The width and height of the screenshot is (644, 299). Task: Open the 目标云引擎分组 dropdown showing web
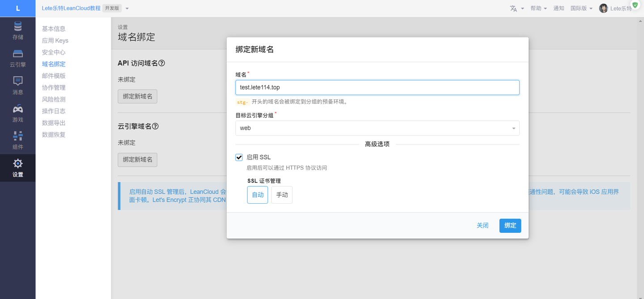coord(377,128)
